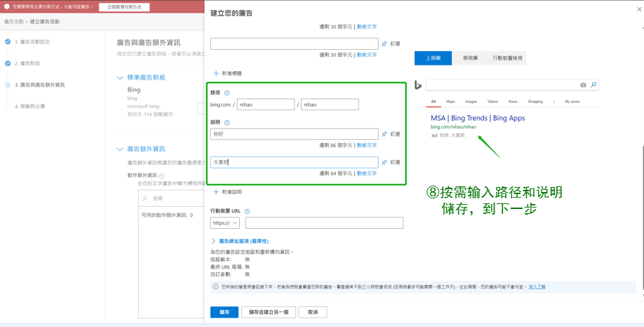Screen dimensions: 644x327
Task: Click the Bing logo in ad preview
Action: tap(418, 85)
